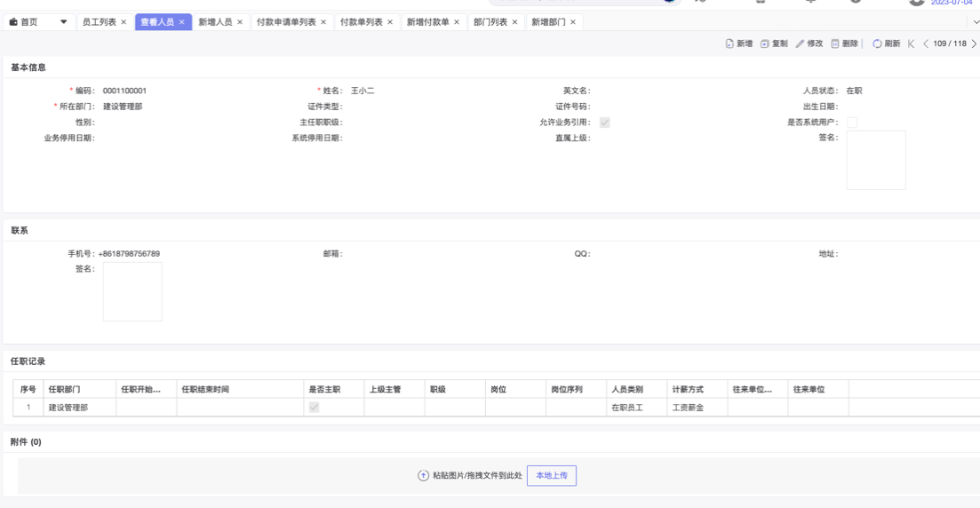Click the 修改 (edit) pencil icon
Viewport: 980px width, 508px height.
[800, 44]
